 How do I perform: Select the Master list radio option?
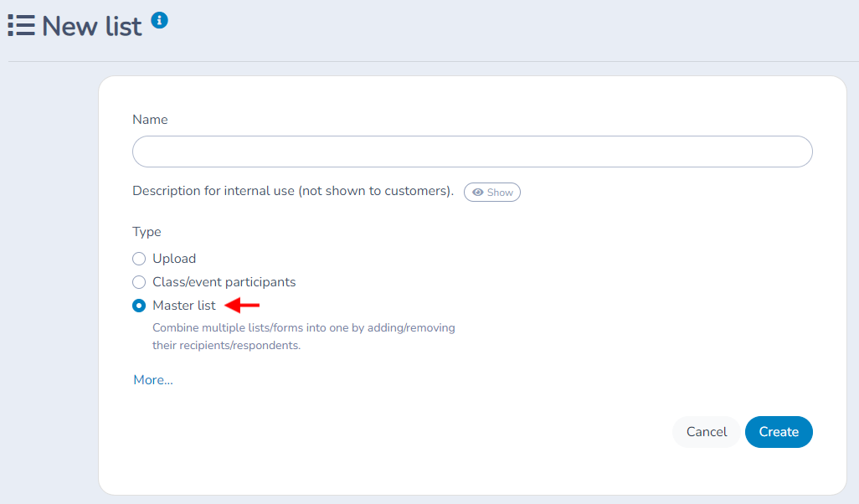click(139, 306)
